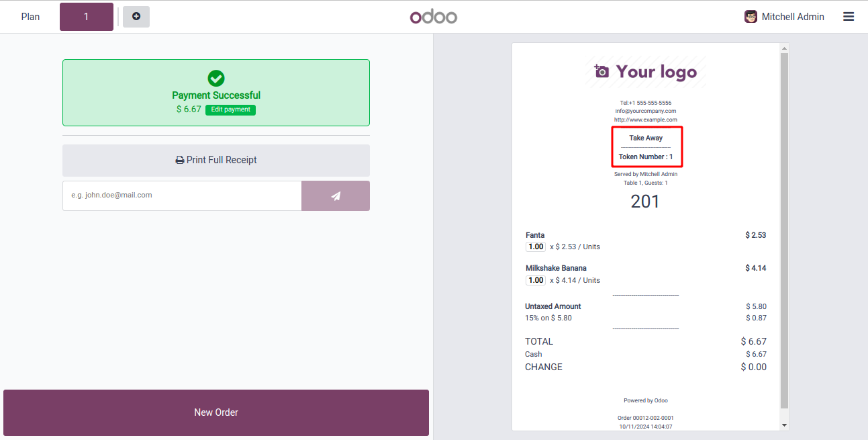Image resolution: width=868 pixels, height=440 pixels.
Task: Switch to the Plan tab
Action: click(30, 17)
